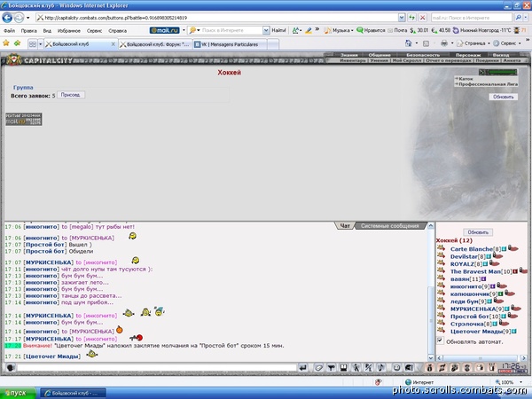Click 'Обновить' button in hockey room panel
This screenshot has width=532, height=399.
pyautogui.click(x=503, y=97)
